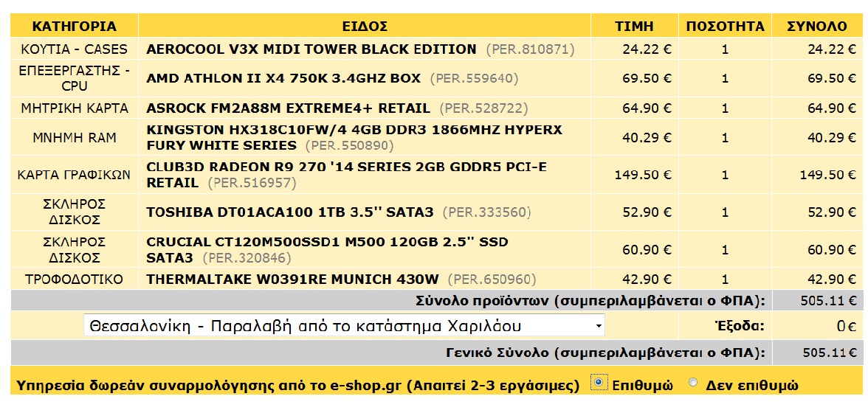Click the ΚΑΤΗΓΟΡΙΑ column header
The width and height of the screenshot is (868, 413).
coord(74,26)
